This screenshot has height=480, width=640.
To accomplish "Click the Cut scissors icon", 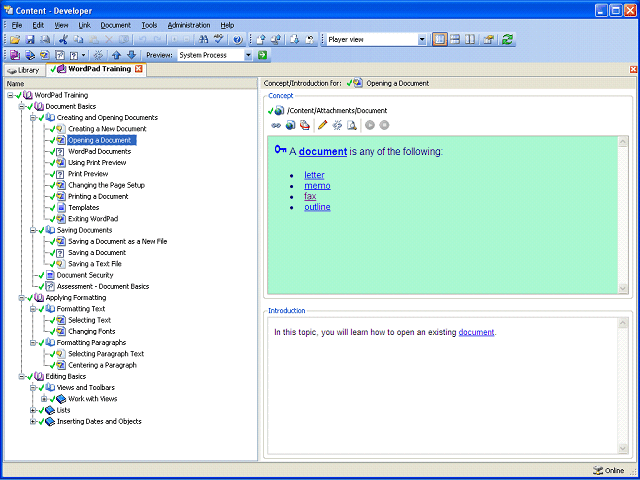I will pos(63,40).
